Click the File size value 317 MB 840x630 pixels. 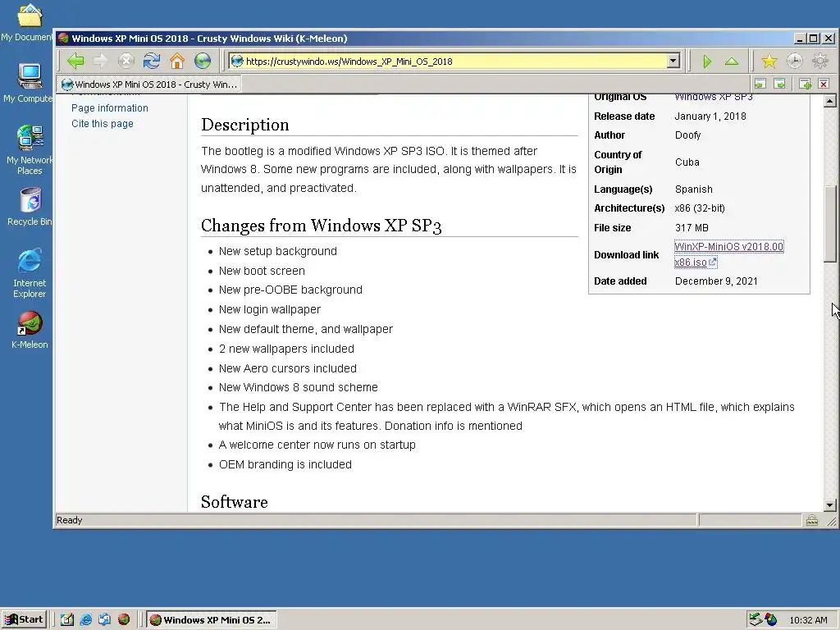[x=692, y=228]
